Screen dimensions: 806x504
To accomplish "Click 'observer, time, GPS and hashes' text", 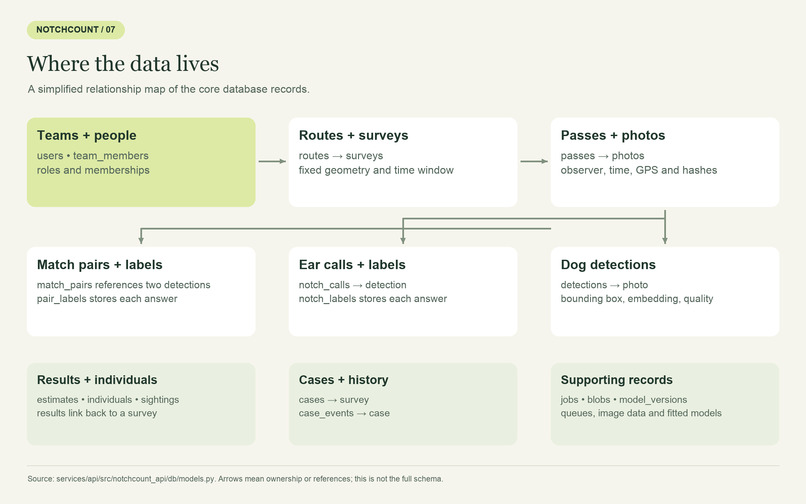I will (639, 170).
